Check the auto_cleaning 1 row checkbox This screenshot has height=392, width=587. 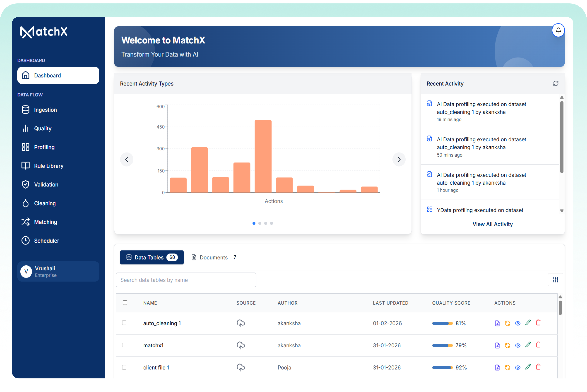tap(124, 323)
